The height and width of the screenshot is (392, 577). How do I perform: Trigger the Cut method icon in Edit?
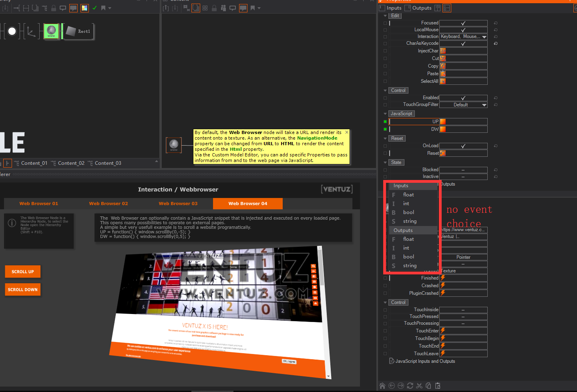click(x=443, y=58)
